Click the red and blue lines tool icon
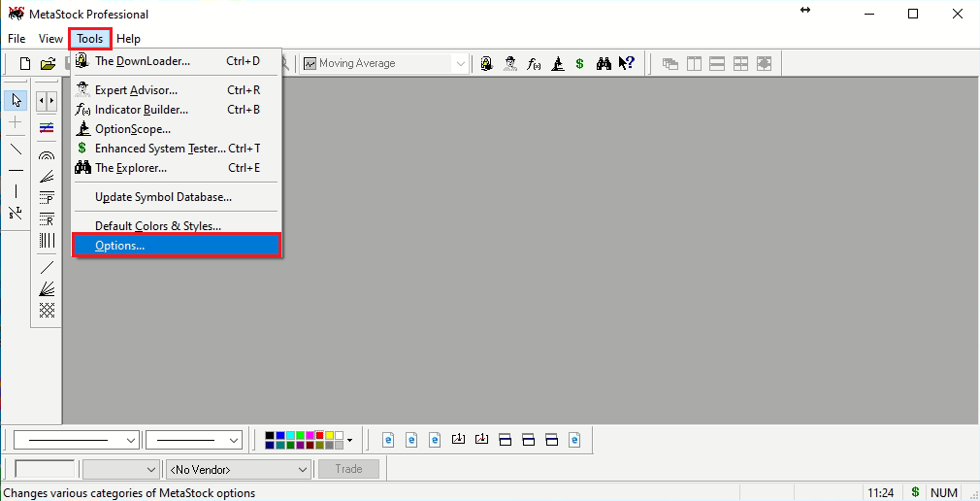The image size is (980, 501). coord(47,128)
